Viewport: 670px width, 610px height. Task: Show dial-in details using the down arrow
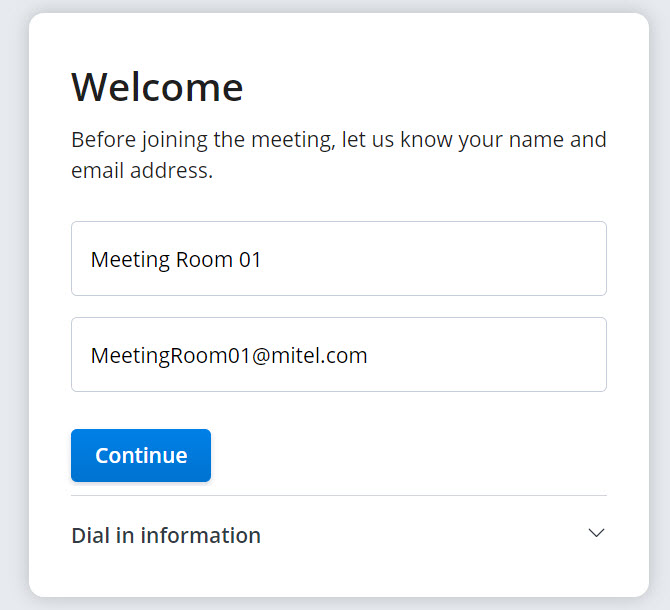(x=596, y=534)
